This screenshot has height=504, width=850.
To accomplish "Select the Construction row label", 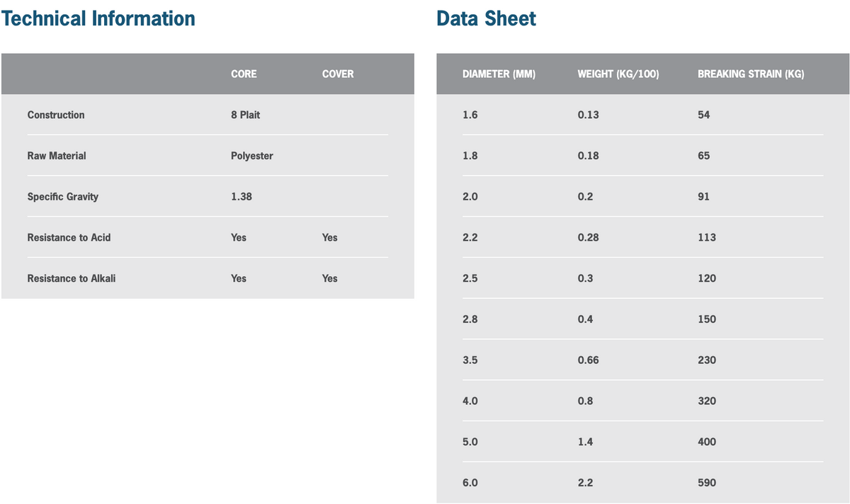I will point(56,115).
